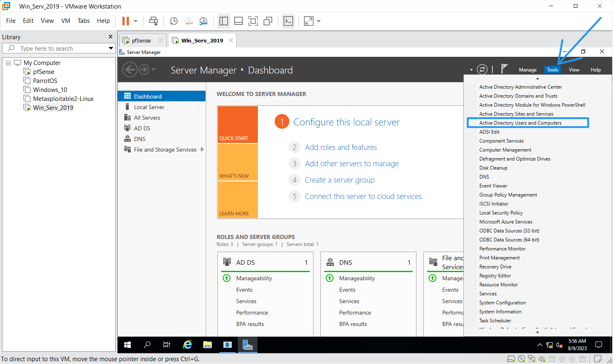Click the Server Manager back arrow
Image resolution: width=613 pixels, height=364 pixels.
pos(130,70)
